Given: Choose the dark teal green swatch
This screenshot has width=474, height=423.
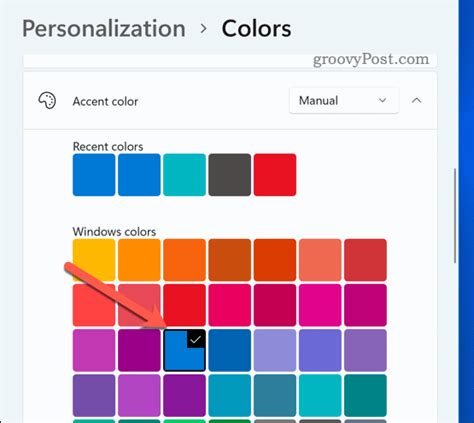Looking at the screenshot, I should pos(365,395).
